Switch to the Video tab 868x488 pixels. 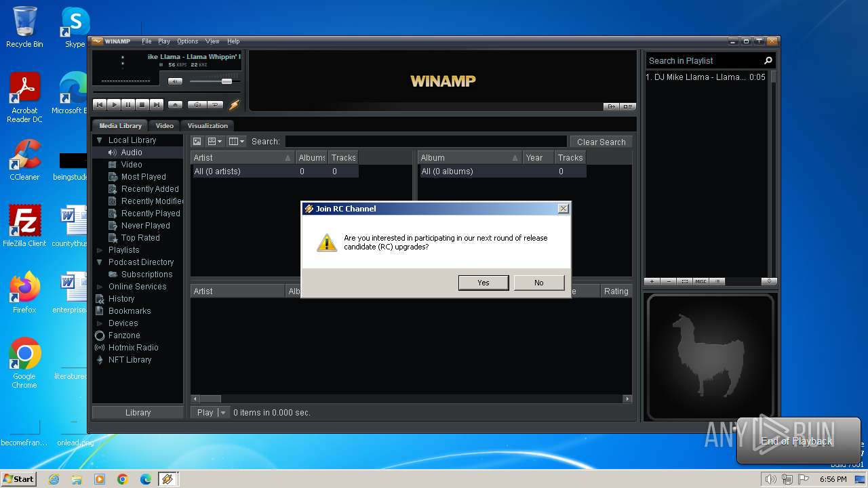pos(165,125)
